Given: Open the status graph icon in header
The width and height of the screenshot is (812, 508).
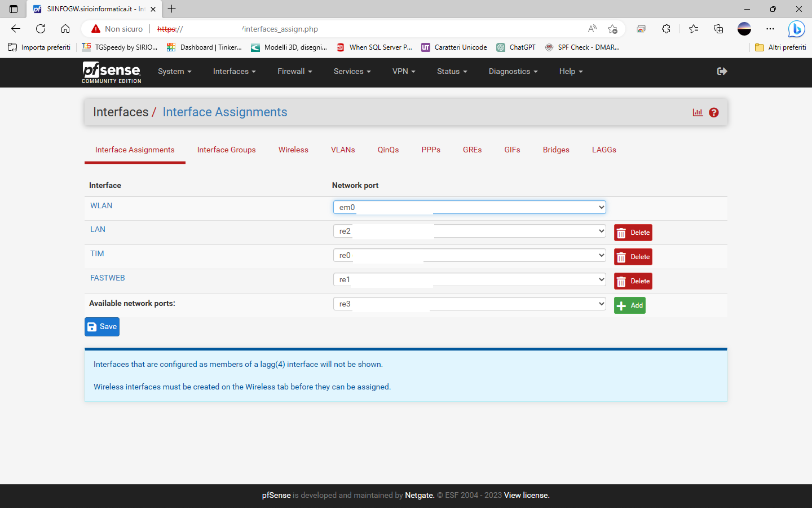Looking at the screenshot, I should pos(698,112).
